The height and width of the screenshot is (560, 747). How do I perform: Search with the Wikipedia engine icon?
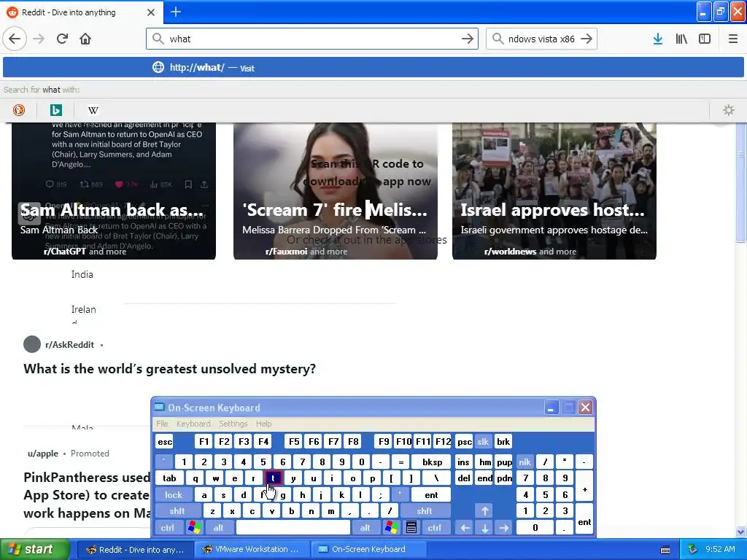click(93, 110)
